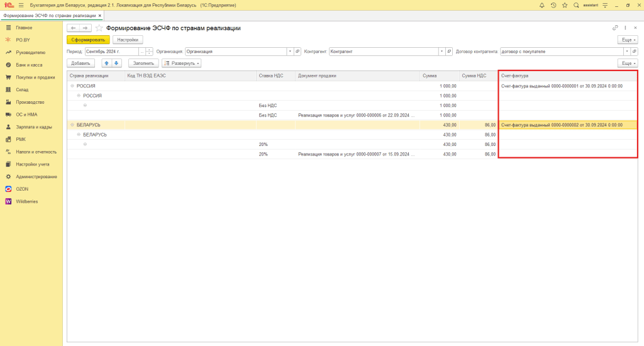
Task: Click the Организация input field
Action: (x=236, y=52)
